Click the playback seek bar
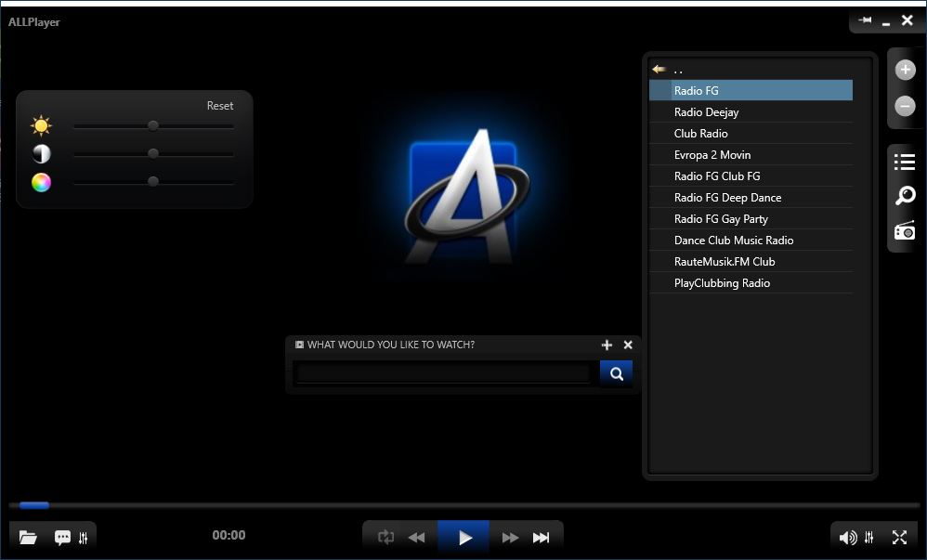Image resolution: width=927 pixels, height=560 pixels. click(x=464, y=505)
